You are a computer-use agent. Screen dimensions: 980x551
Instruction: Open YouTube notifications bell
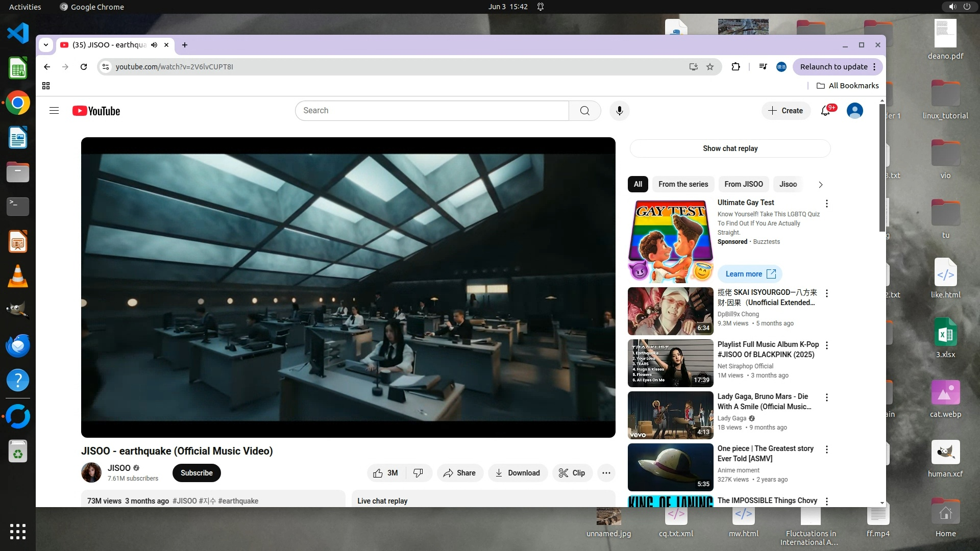(x=825, y=111)
